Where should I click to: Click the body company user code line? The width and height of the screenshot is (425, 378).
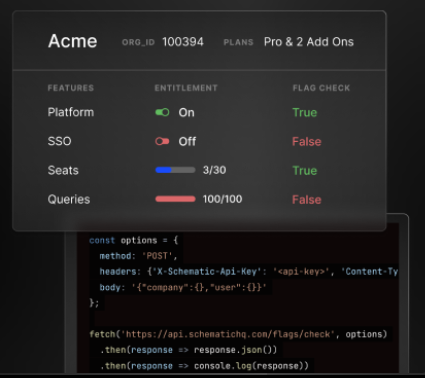pos(183,287)
